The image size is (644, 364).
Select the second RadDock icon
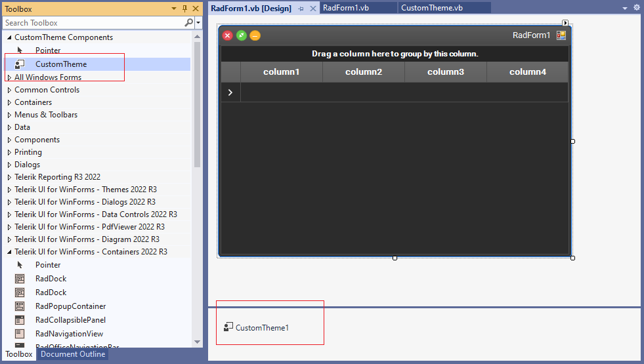[x=20, y=293]
